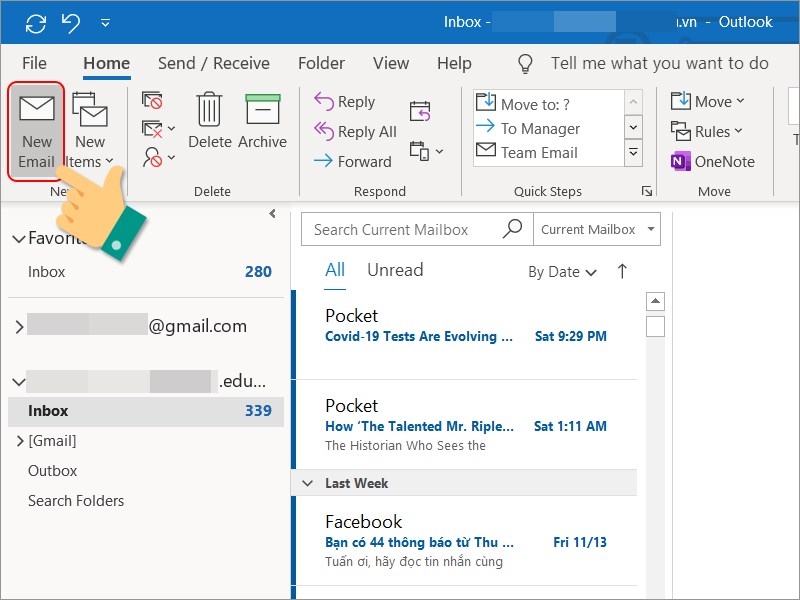
Task: Show All messages
Action: [335, 270]
